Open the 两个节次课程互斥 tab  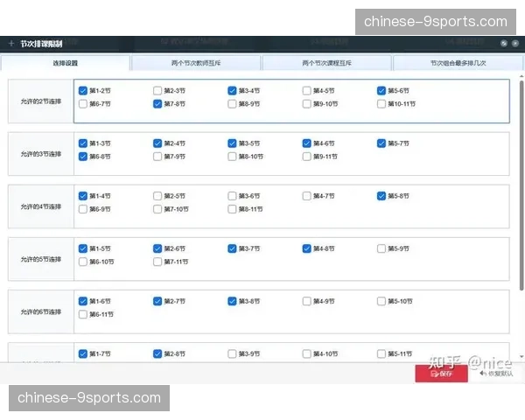coord(326,63)
